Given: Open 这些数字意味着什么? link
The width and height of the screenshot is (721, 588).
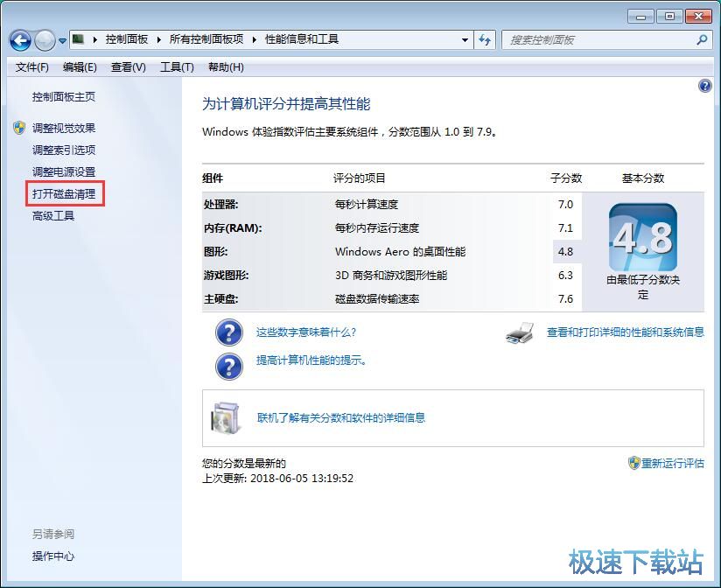Looking at the screenshot, I should click(305, 332).
